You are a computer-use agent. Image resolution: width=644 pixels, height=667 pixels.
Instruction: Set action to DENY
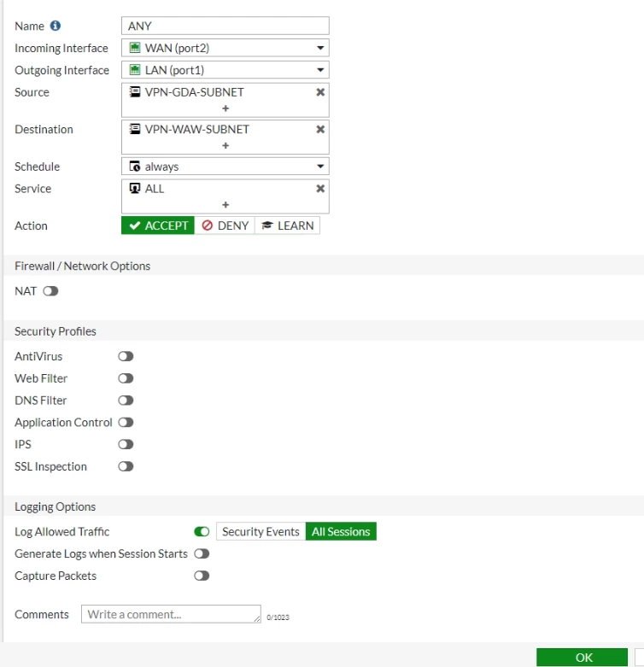point(225,225)
